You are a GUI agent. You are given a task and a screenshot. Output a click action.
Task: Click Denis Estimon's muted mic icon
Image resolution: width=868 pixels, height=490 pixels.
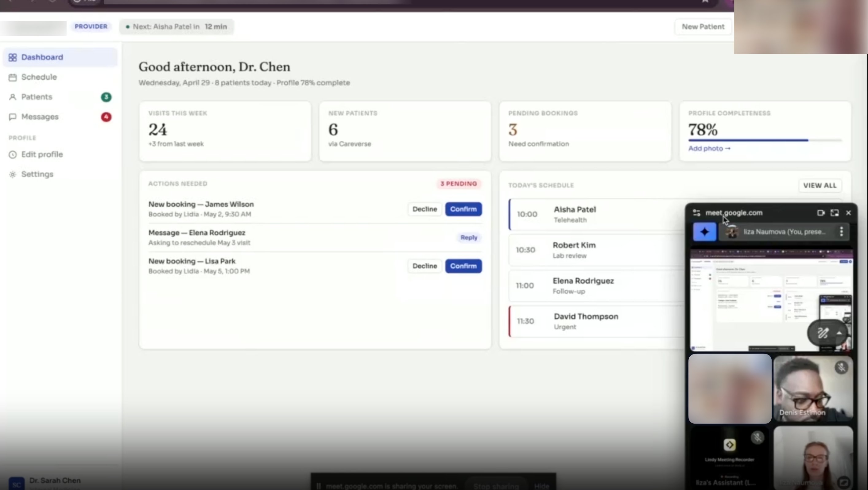pyautogui.click(x=841, y=367)
